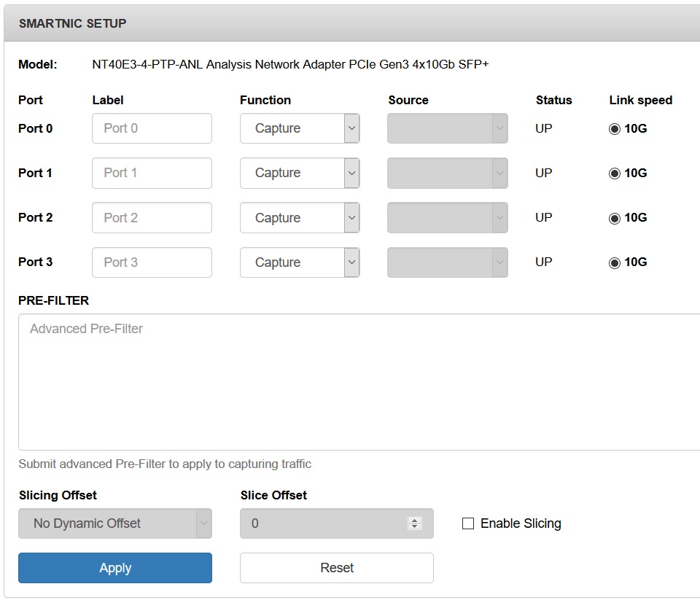The height and width of the screenshot is (600, 700).
Task: Click the Port 0 label input field
Action: pos(152,128)
